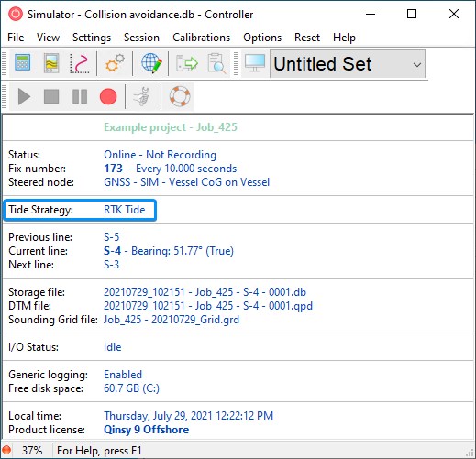476x459 pixels.
Task: Open the orange gears settings icon
Action: point(115,63)
